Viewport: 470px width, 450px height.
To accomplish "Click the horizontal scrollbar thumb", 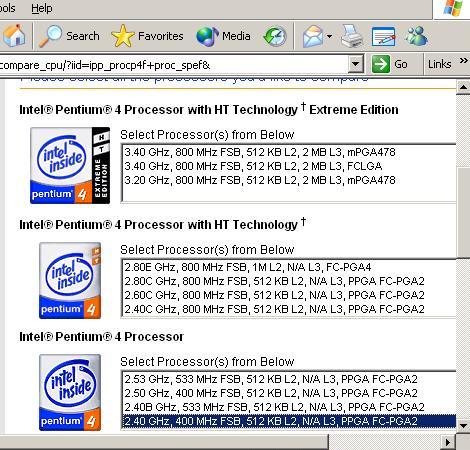I will (164, 442).
